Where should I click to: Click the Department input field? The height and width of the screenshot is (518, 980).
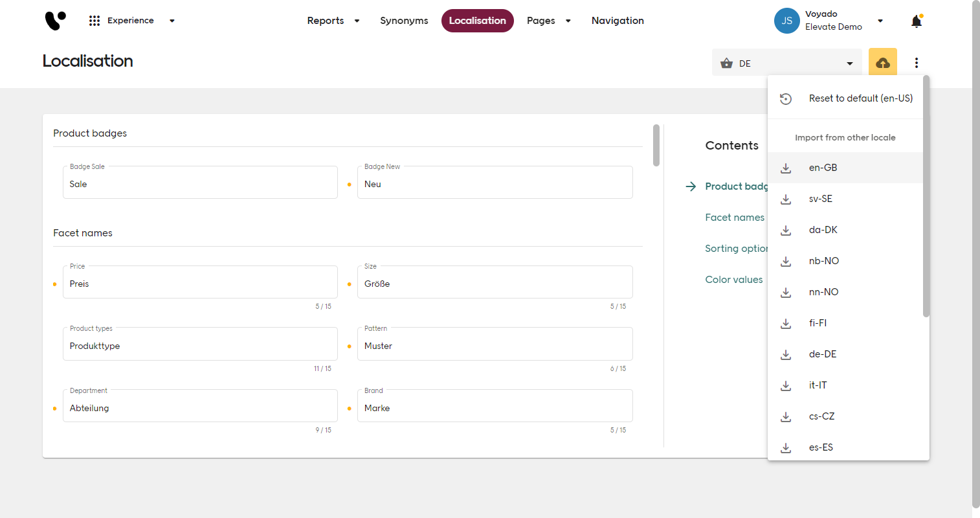point(200,407)
